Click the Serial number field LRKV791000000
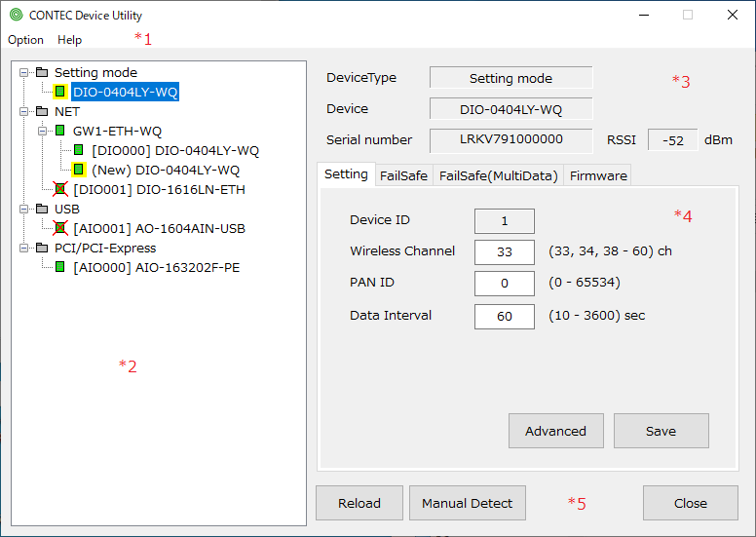 511,140
